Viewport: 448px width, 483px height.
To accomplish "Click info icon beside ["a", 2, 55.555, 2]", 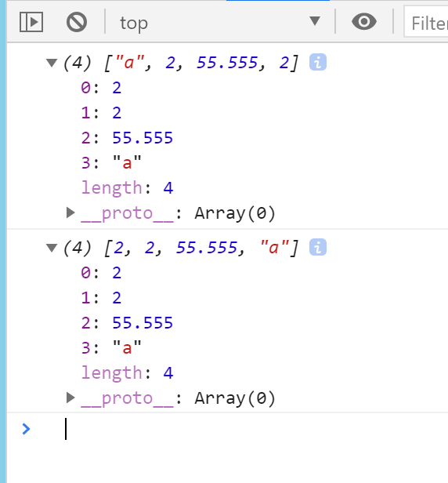I will 318,62.
